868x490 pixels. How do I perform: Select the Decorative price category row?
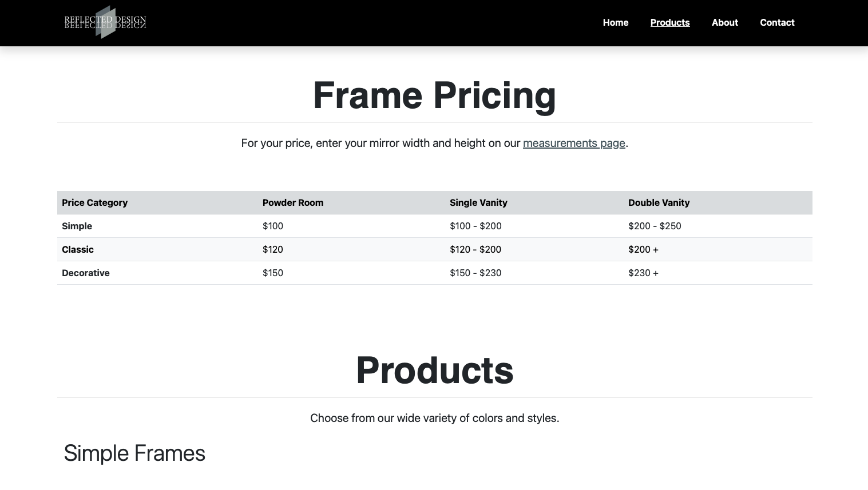tap(85, 273)
